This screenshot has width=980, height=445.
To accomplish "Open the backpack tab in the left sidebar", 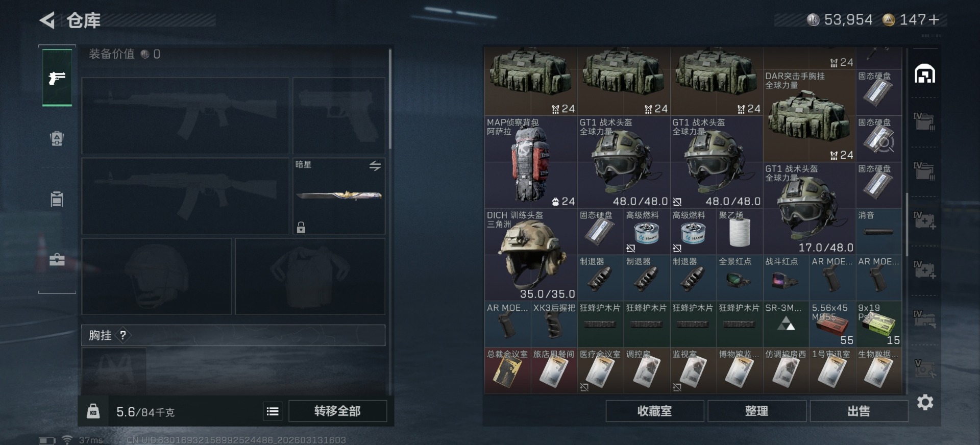I will 57,138.
